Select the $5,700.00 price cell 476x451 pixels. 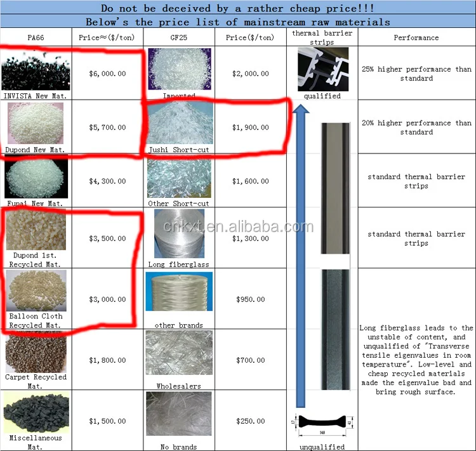click(x=107, y=127)
